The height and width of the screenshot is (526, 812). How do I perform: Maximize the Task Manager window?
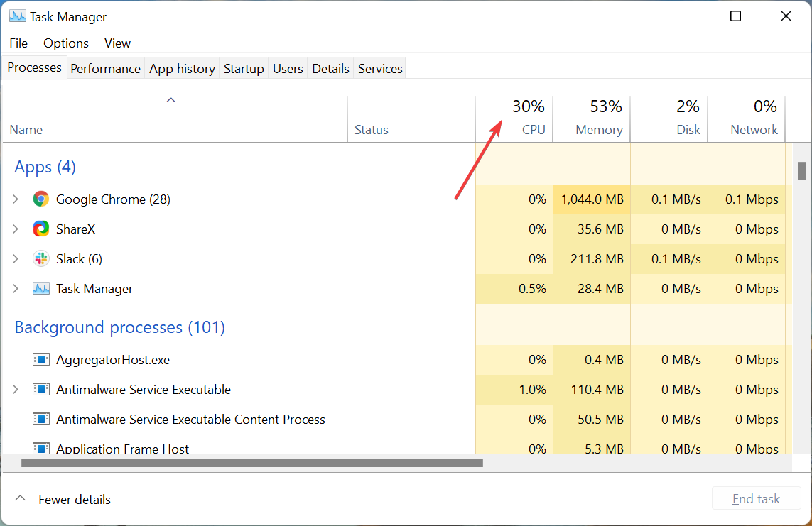735,16
